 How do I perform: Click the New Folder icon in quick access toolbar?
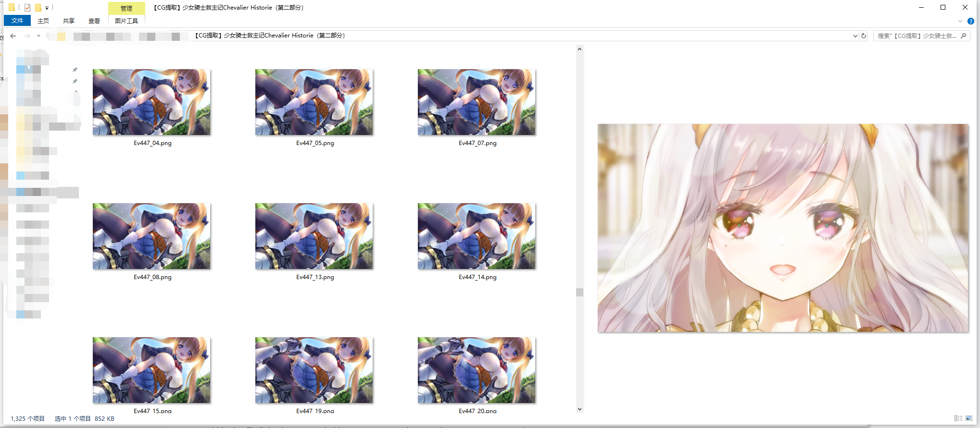click(38, 8)
